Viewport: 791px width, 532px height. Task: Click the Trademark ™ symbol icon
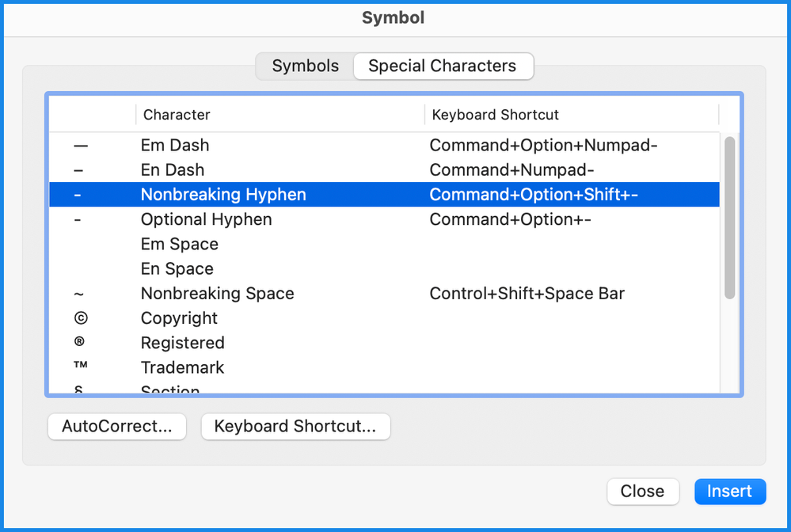[x=80, y=367]
